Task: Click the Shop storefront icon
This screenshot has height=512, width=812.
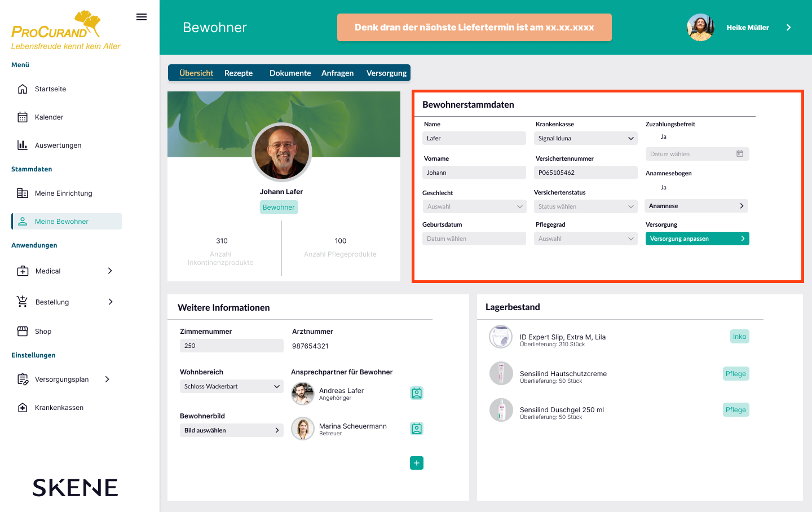Action: click(23, 332)
